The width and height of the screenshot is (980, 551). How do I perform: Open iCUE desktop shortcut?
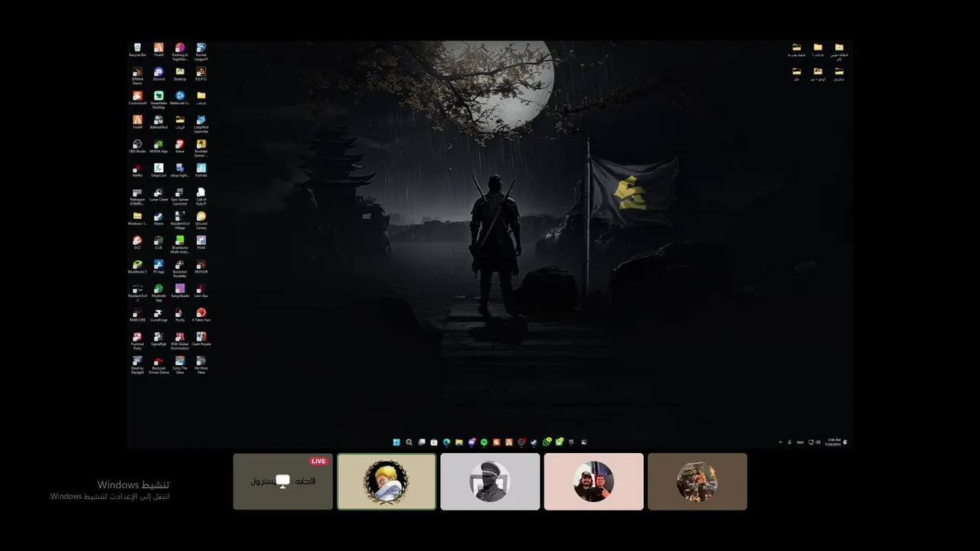[x=158, y=242]
